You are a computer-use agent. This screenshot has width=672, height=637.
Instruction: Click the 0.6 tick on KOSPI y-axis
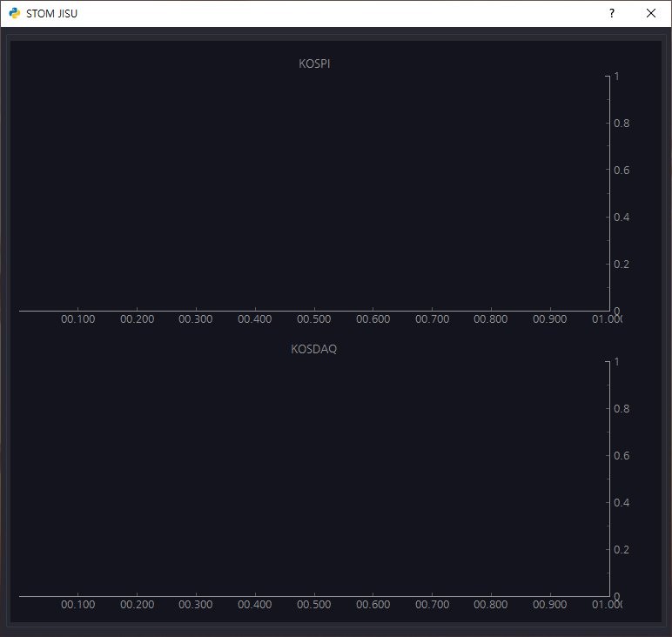point(621,171)
